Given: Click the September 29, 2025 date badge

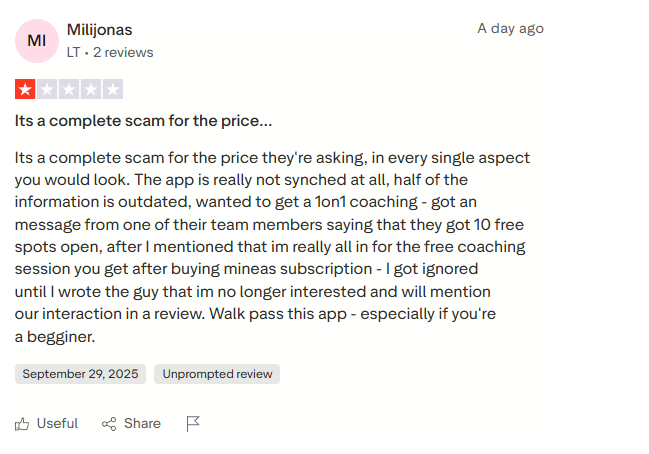Looking at the screenshot, I should 80,374.
